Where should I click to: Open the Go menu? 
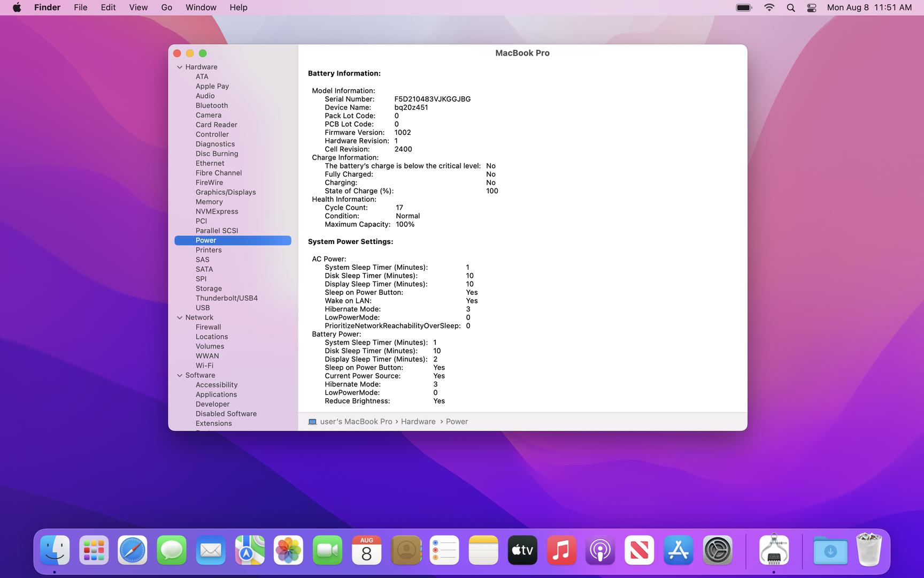click(167, 7)
